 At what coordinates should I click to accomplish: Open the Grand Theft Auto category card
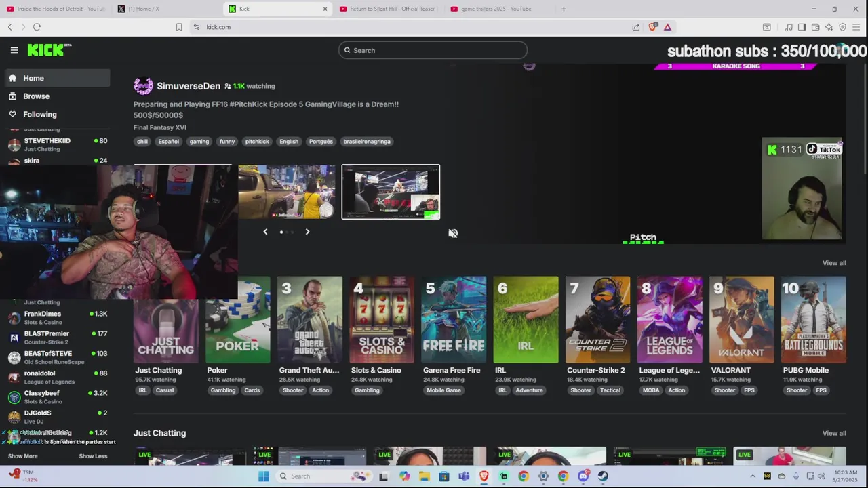tap(310, 319)
